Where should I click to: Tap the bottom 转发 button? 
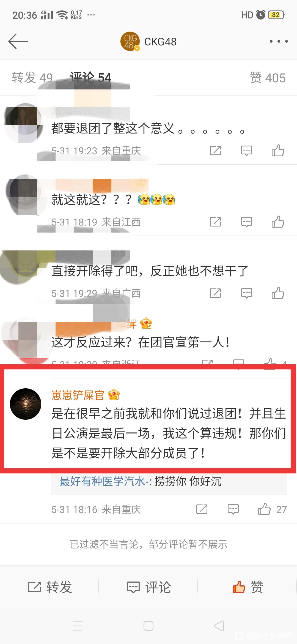tap(50, 587)
